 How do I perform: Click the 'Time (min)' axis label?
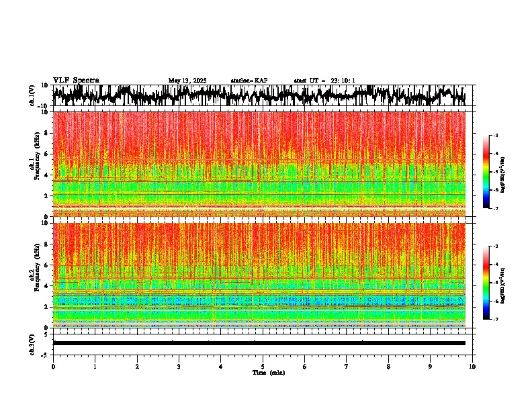[x=269, y=373]
